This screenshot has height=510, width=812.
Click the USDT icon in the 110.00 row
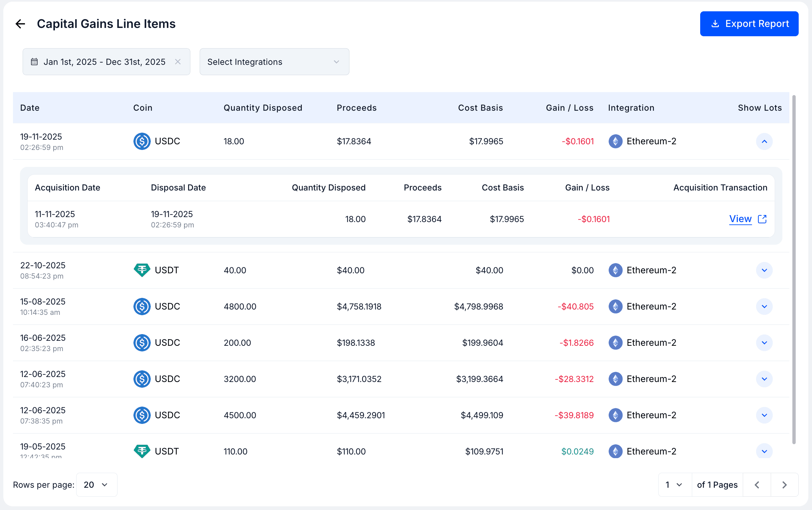(142, 451)
